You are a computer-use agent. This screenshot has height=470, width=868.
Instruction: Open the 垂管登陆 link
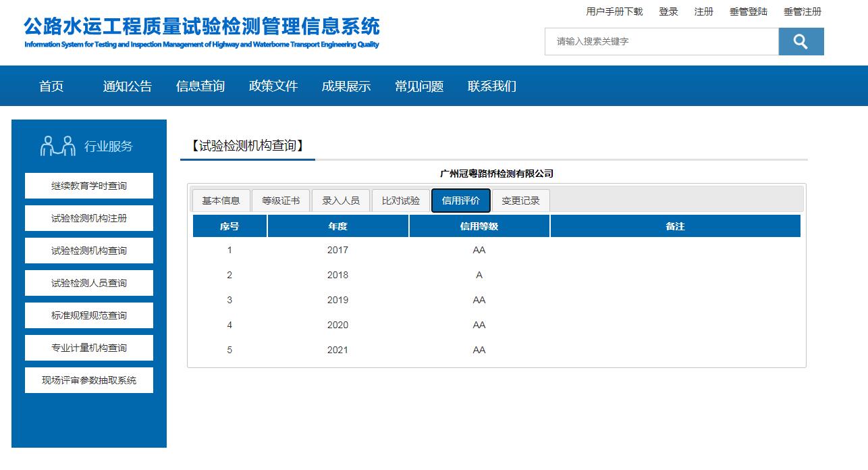[x=749, y=11]
